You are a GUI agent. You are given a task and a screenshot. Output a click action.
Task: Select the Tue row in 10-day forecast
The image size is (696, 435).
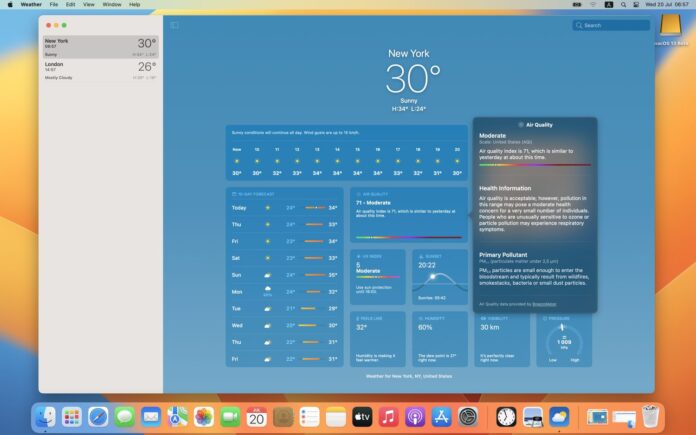click(x=285, y=308)
